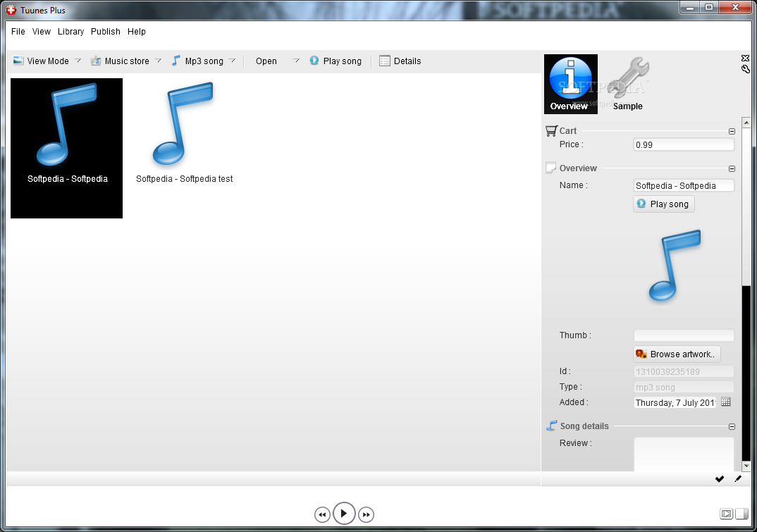Screen dimensions: 757x532
Task: Select the Softpedia - Softpedia test song
Action: 184,132
